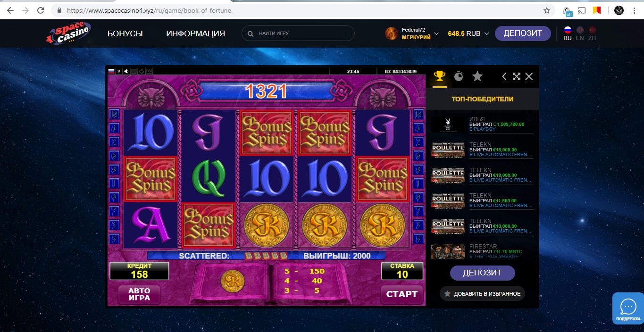
Task: Click the НАЙТИ ИГРУ search field
Action: [298, 33]
